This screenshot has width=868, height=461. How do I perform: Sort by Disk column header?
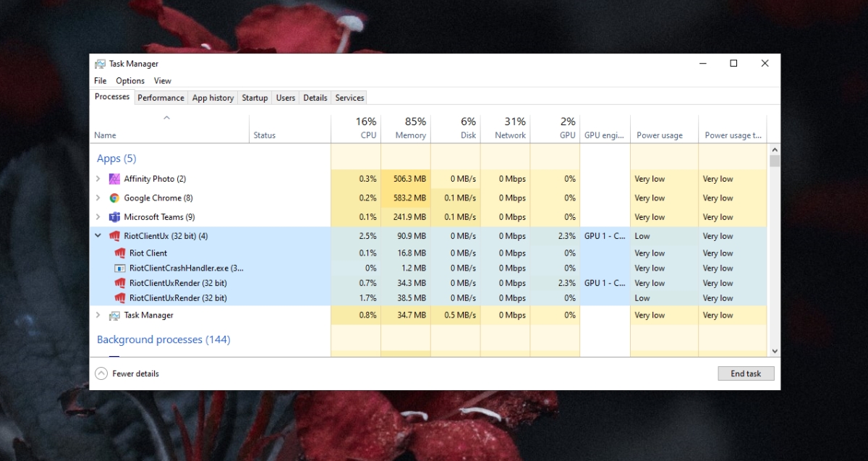click(x=456, y=129)
